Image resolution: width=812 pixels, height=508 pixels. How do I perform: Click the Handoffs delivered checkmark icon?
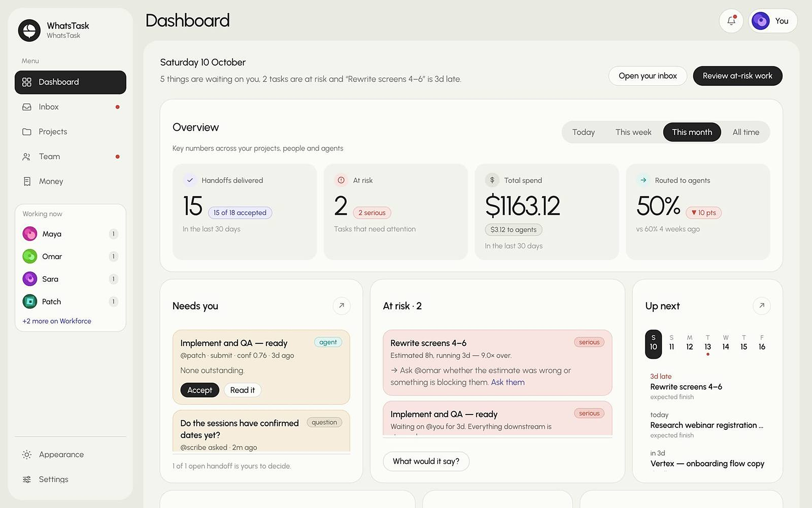[x=190, y=180]
